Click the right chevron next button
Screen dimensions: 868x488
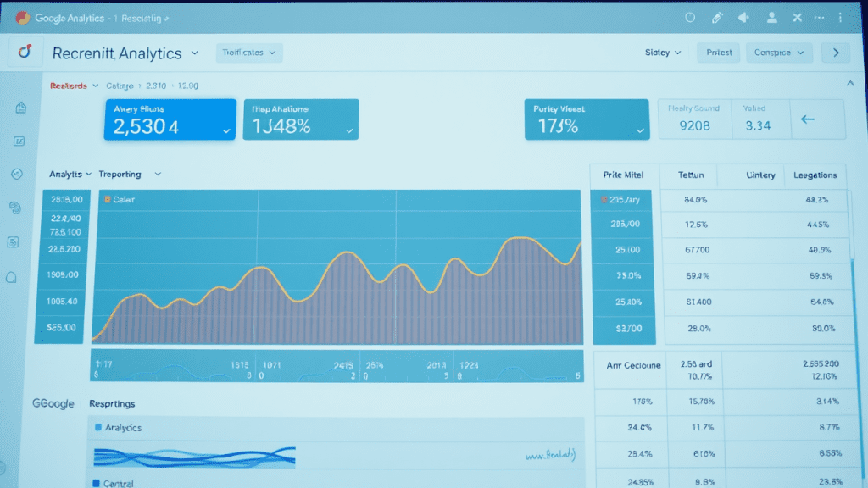click(x=836, y=53)
